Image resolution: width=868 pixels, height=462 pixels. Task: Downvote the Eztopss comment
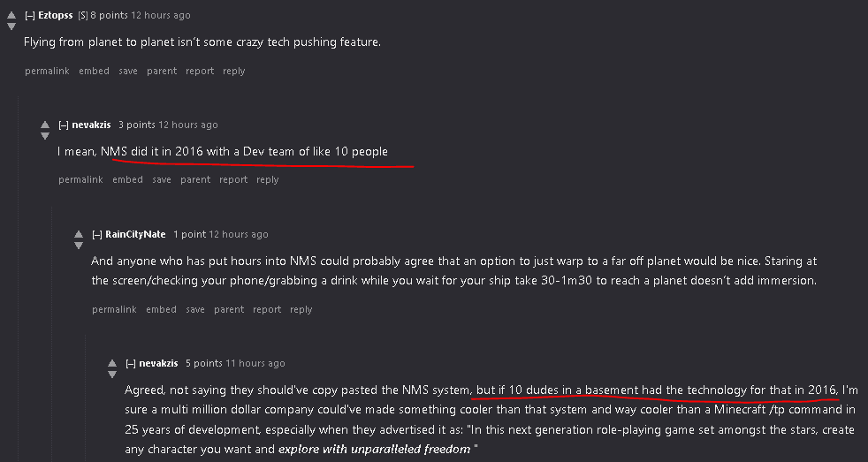pos(11,27)
